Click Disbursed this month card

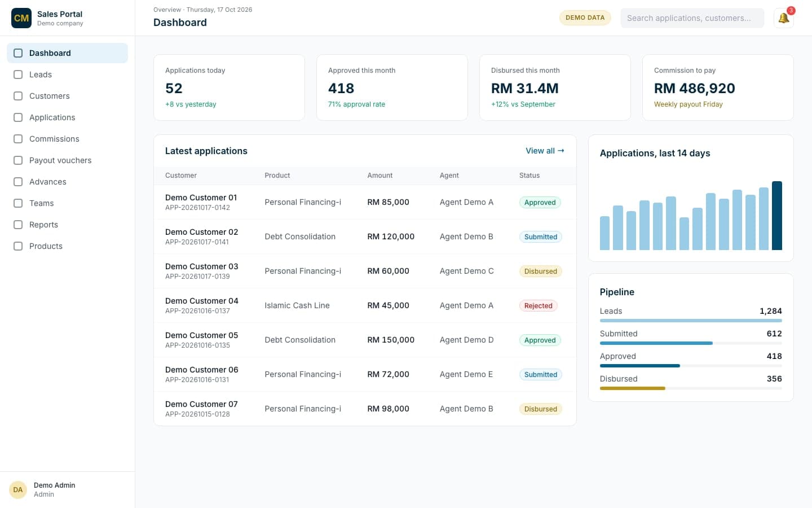(555, 87)
